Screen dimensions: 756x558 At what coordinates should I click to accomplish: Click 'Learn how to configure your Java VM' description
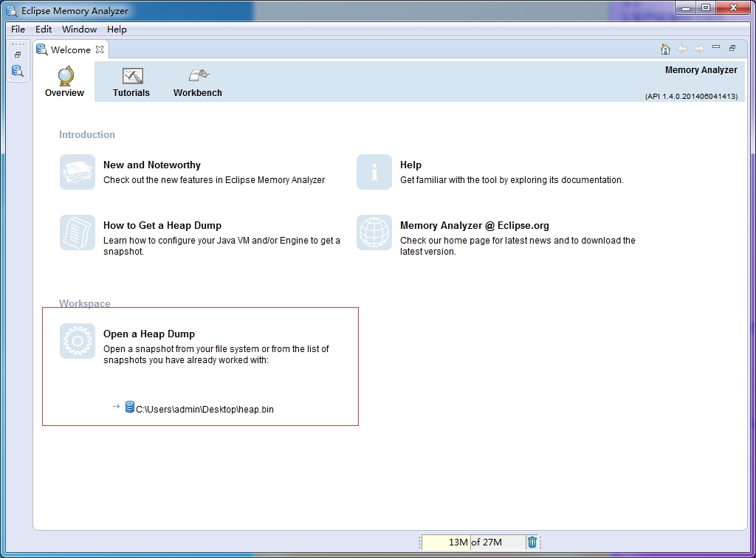(x=221, y=246)
